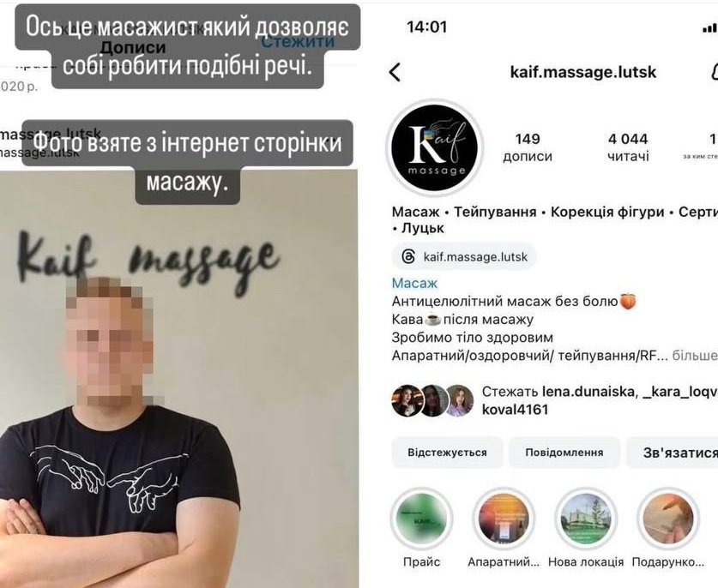The image size is (718, 588).
Task: Tap the notification bell icon
Action: [714, 72]
